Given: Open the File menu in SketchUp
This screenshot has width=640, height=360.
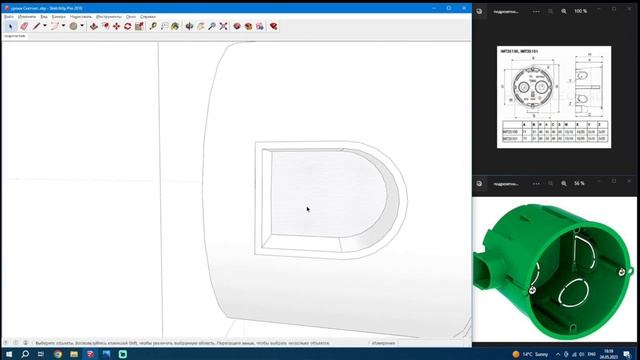Looking at the screenshot, I should 9,17.
